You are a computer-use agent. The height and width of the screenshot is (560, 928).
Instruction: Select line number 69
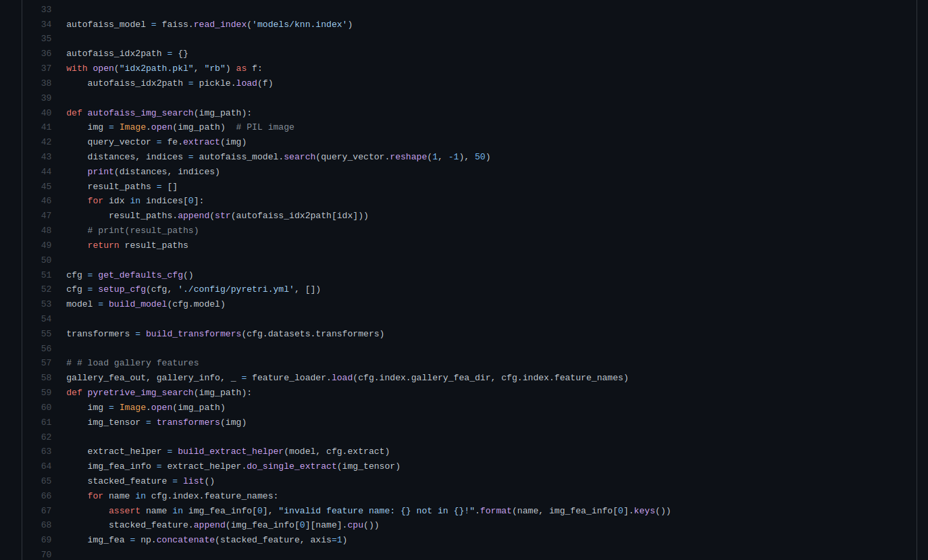(x=46, y=540)
